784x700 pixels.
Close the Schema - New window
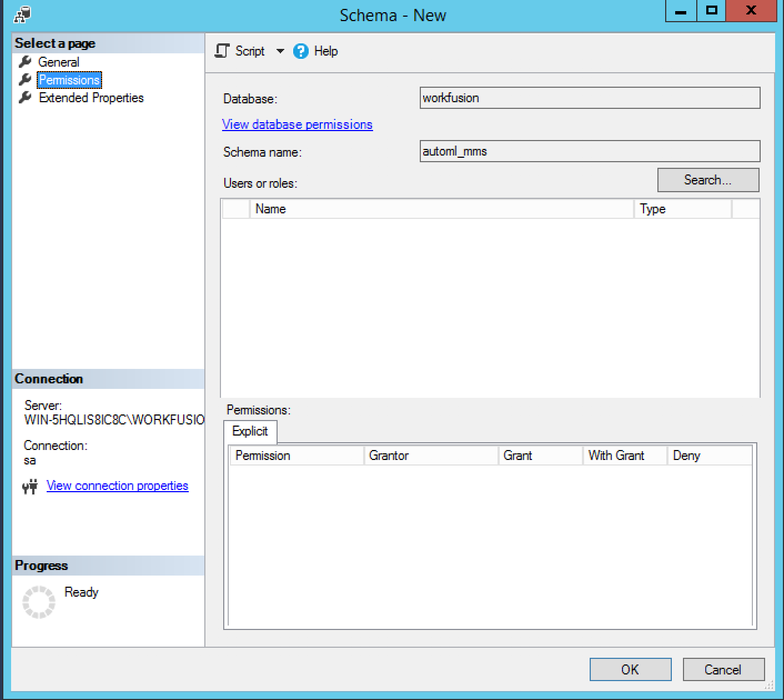pos(751,11)
